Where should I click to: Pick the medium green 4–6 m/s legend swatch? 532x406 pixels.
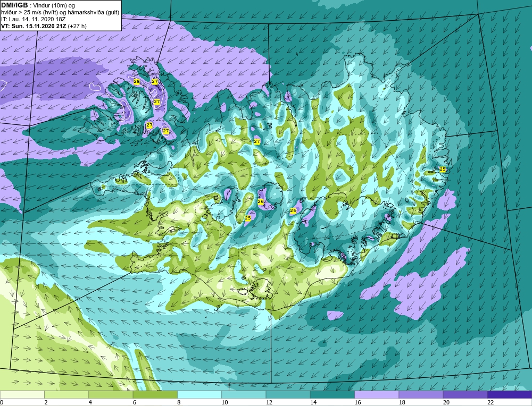coord(111,394)
